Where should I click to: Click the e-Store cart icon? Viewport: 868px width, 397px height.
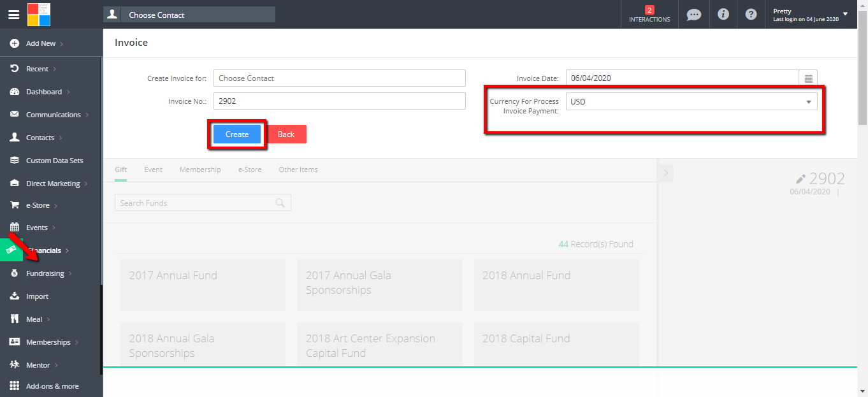[14, 205]
